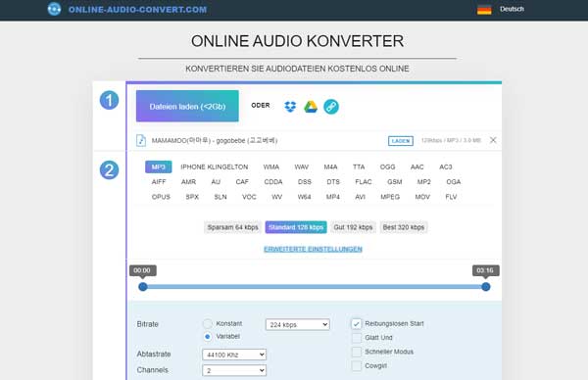588x380 pixels.
Task: Open the Deutsch language selector
Action: 512,9
